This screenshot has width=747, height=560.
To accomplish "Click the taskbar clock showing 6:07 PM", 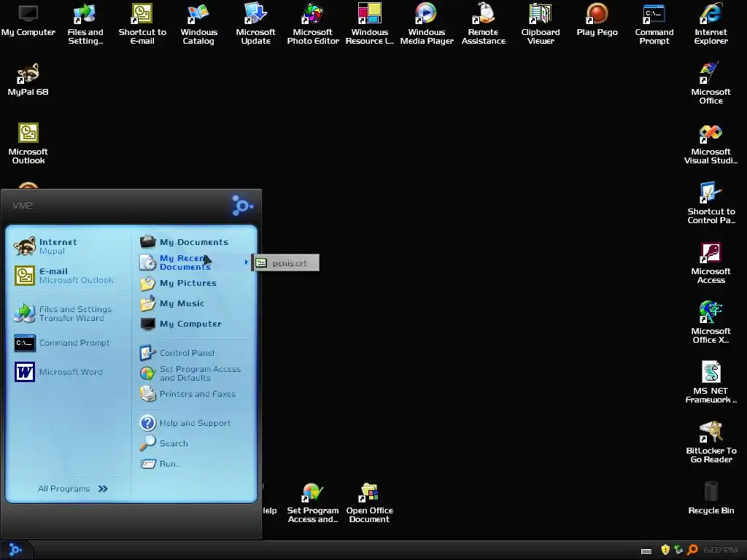I will click(x=720, y=550).
